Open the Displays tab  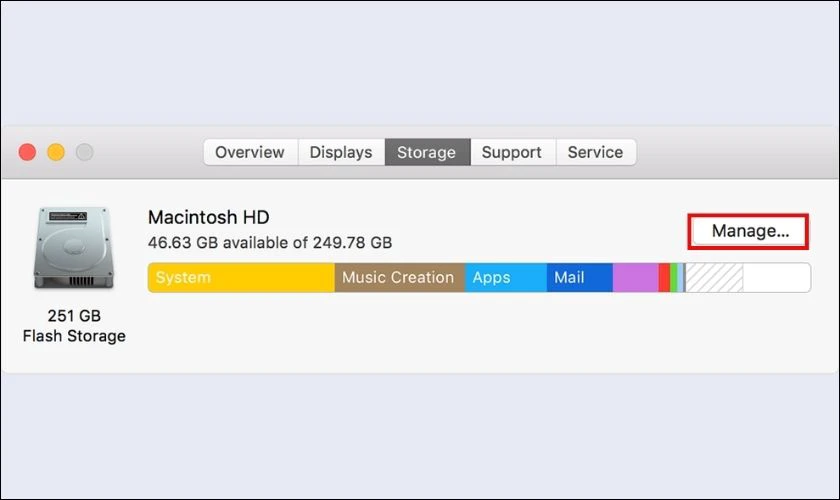(x=341, y=152)
